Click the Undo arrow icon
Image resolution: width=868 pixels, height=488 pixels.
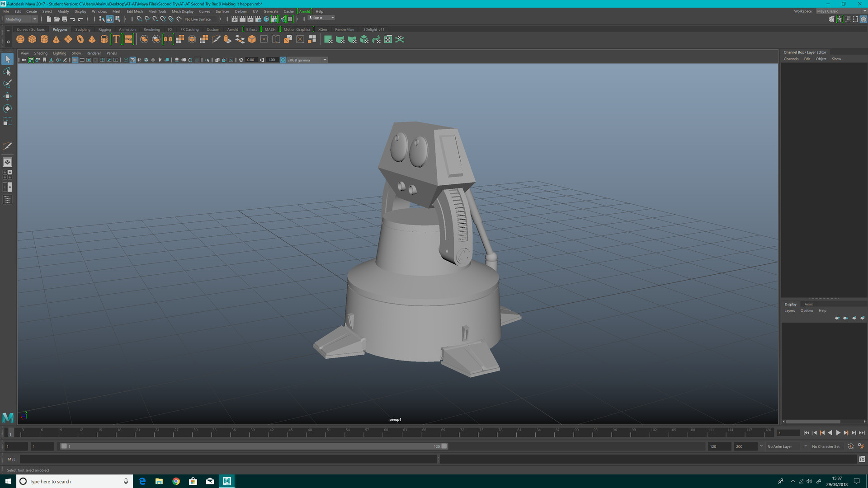(72, 19)
